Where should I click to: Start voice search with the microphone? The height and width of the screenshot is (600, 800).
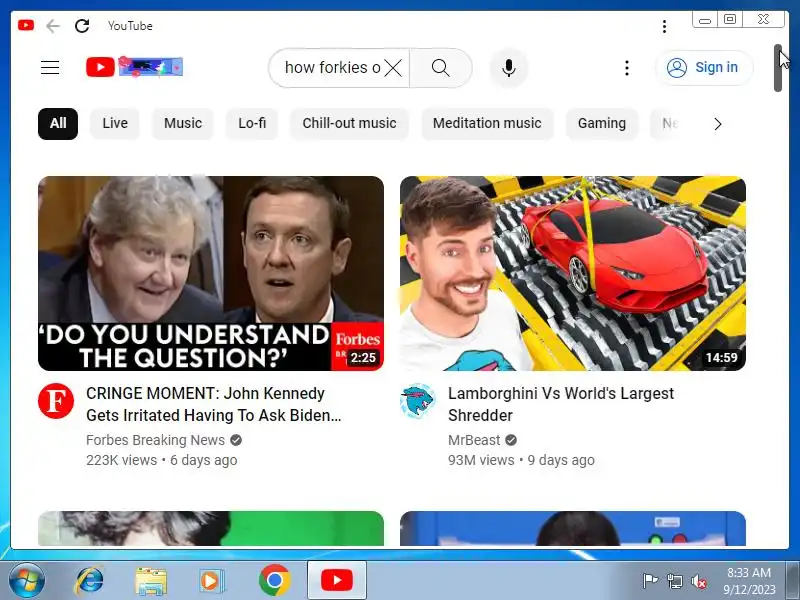[x=509, y=67]
